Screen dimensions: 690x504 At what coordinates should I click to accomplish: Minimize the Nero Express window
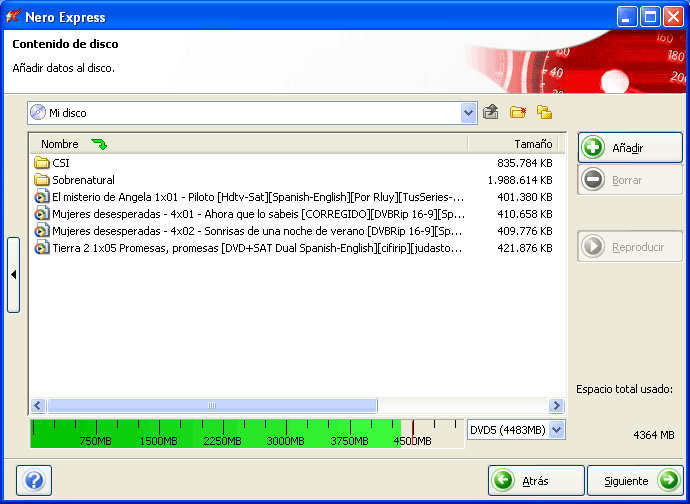tap(626, 17)
